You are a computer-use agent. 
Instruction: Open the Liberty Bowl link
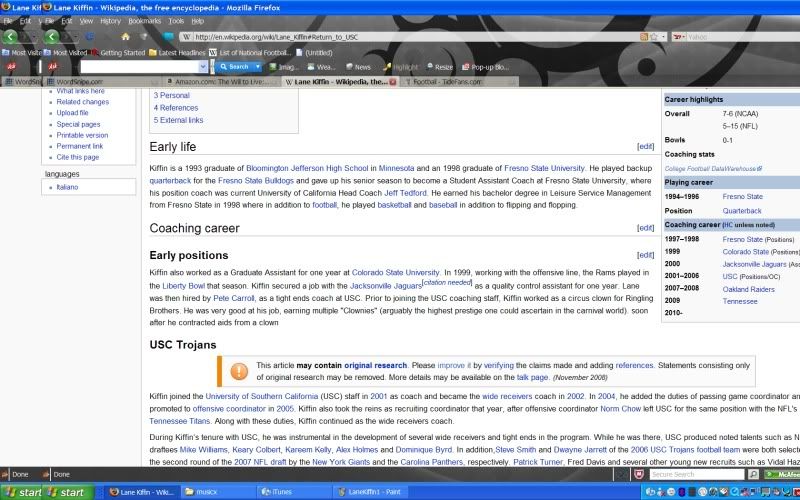[183, 286]
